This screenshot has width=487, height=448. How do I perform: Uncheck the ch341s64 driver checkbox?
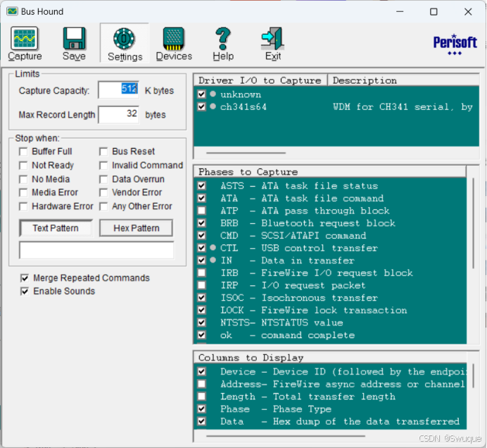(201, 106)
